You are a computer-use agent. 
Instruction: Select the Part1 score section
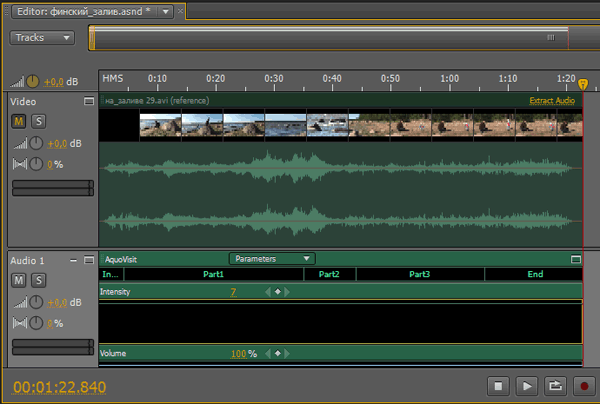point(214,274)
